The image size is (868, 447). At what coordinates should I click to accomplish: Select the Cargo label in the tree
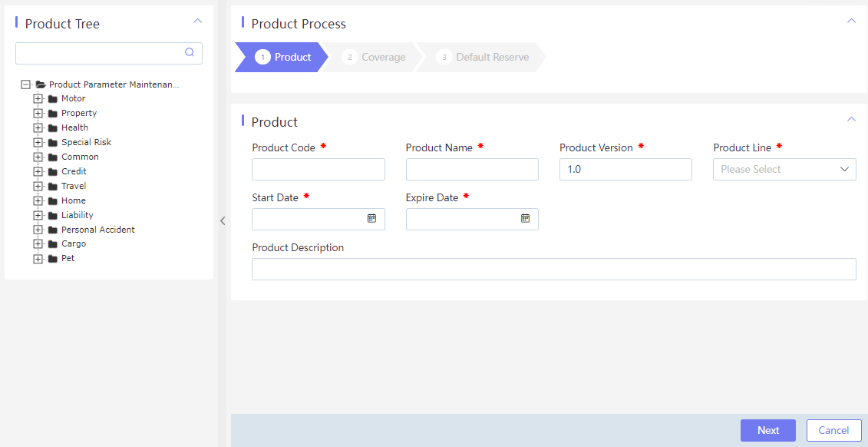(74, 243)
